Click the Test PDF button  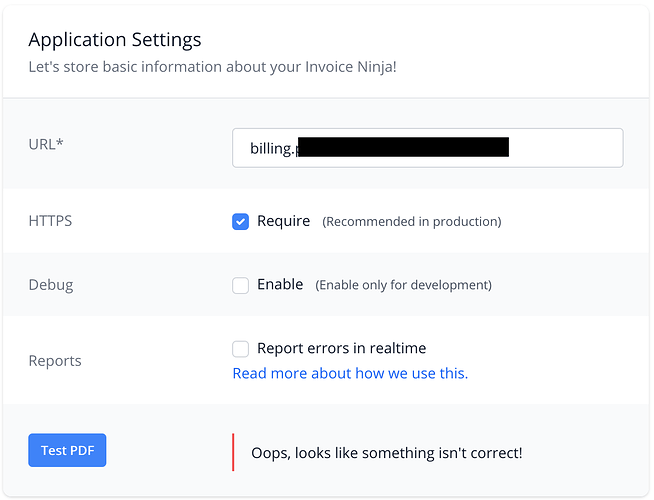(x=67, y=450)
